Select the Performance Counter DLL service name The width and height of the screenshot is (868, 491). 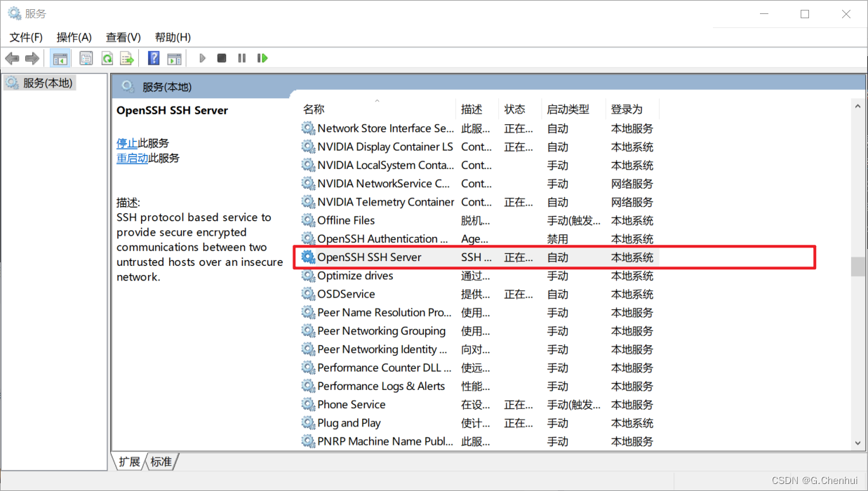click(385, 368)
